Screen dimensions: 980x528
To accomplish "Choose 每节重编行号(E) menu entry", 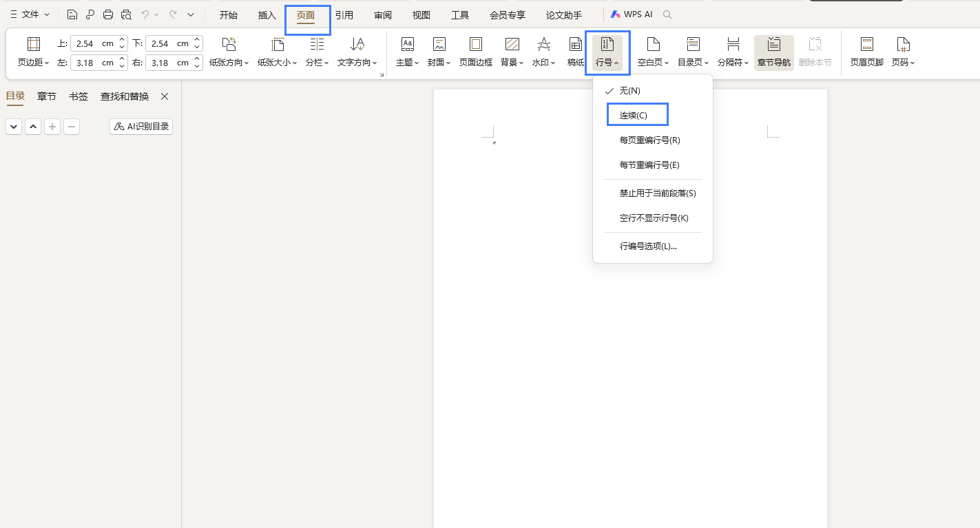I will (652, 165).
